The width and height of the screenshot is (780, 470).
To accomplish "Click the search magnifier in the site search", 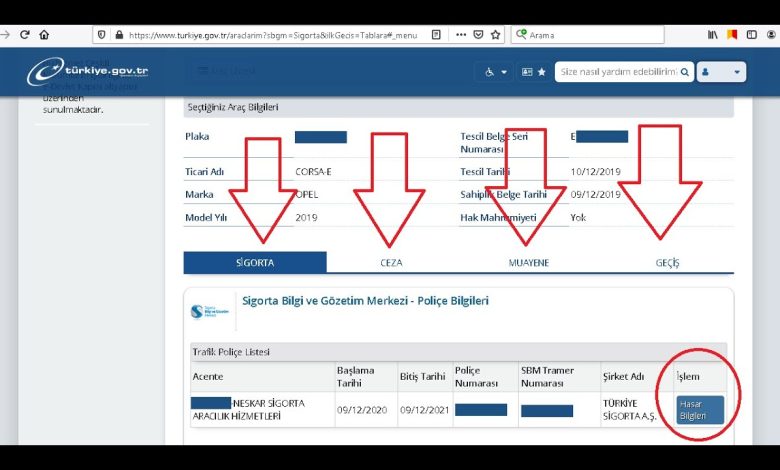I will [684, 72].
